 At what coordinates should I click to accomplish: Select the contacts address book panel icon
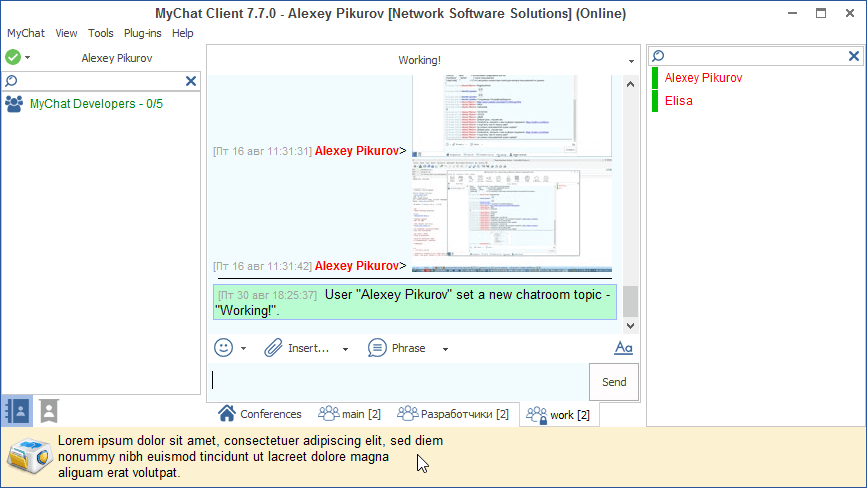coord(17,410)
